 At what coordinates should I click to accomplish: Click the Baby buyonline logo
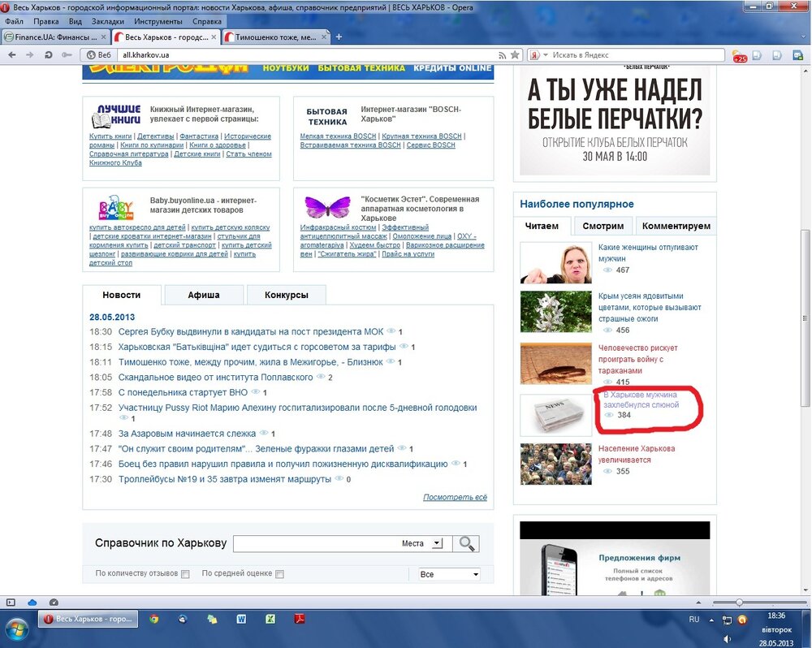click(116, 208)
